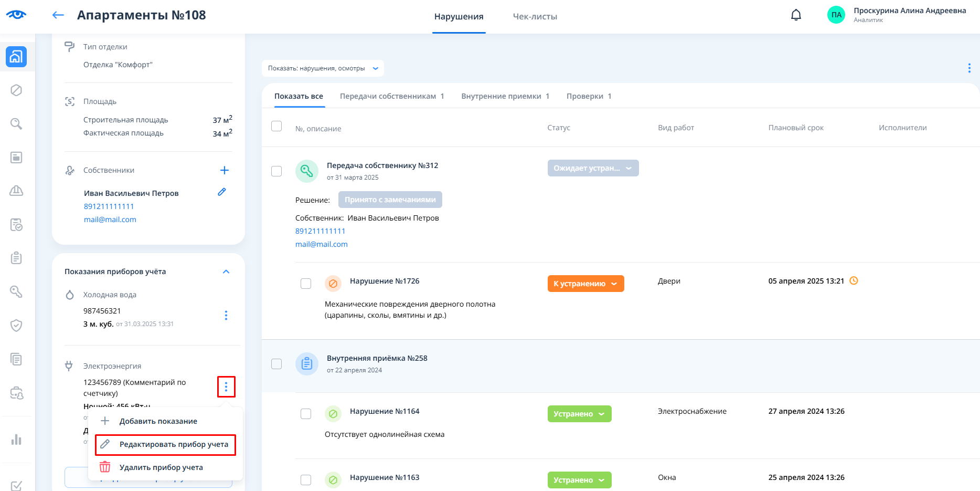Select the checkbox for Нарушение №1726

(306, 284)
